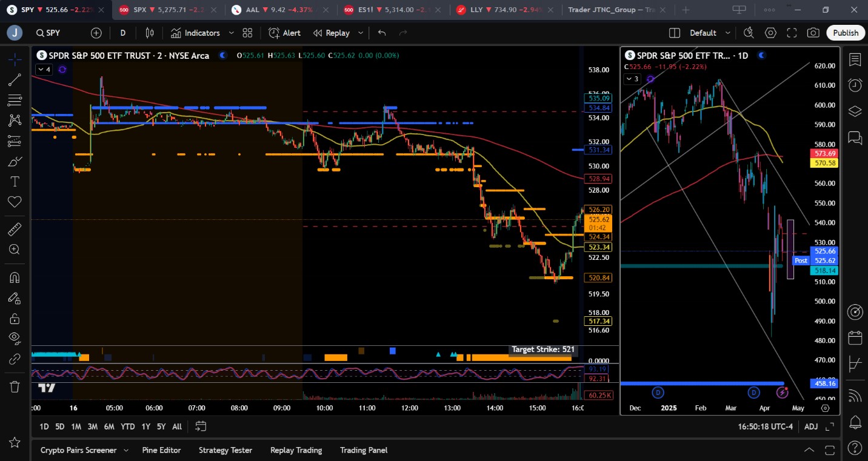Open the object tree layers panel
This screenshot has width=868, height=461.
point(855,111)
